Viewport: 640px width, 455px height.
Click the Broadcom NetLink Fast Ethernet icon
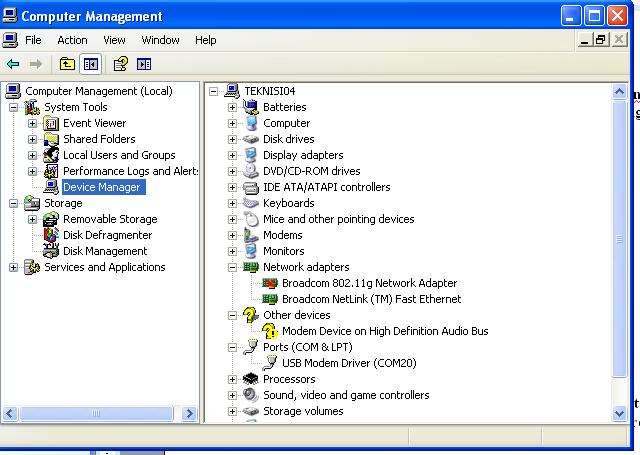pos(270,299)
